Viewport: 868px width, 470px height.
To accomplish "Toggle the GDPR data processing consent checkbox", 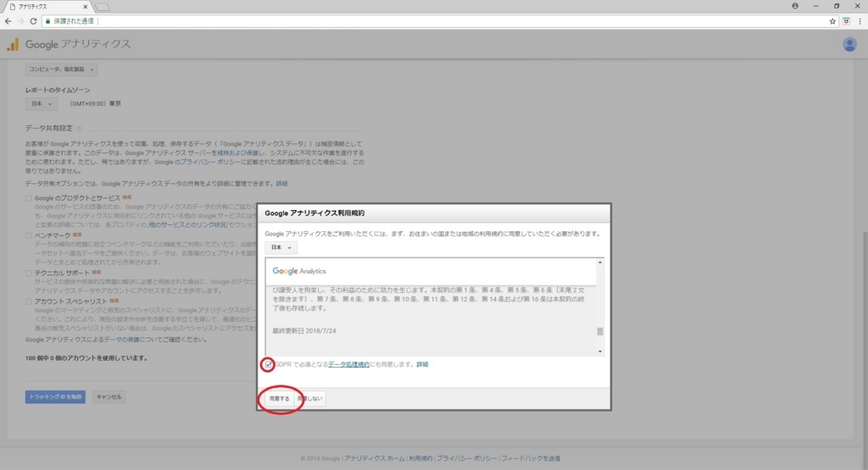I will coord(268,364).
